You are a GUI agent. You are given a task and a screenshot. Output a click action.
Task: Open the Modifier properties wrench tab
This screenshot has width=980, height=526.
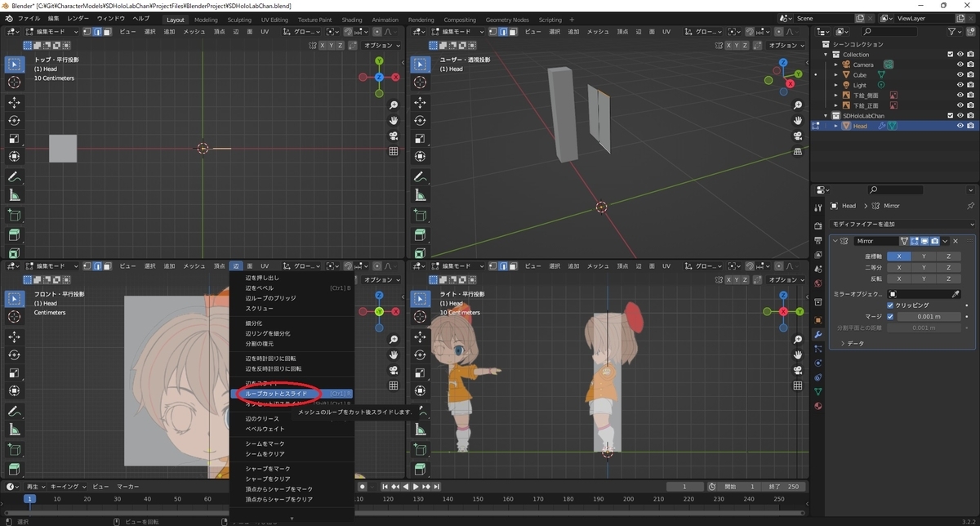pos(817,334)
